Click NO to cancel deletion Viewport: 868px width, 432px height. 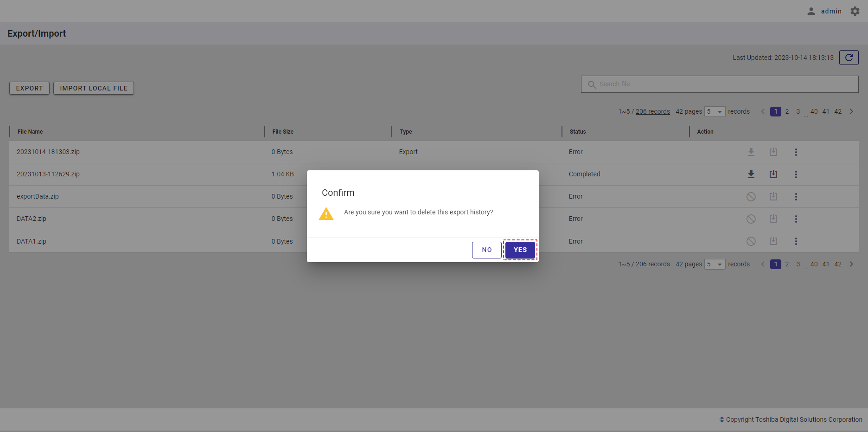coord(486,250)
